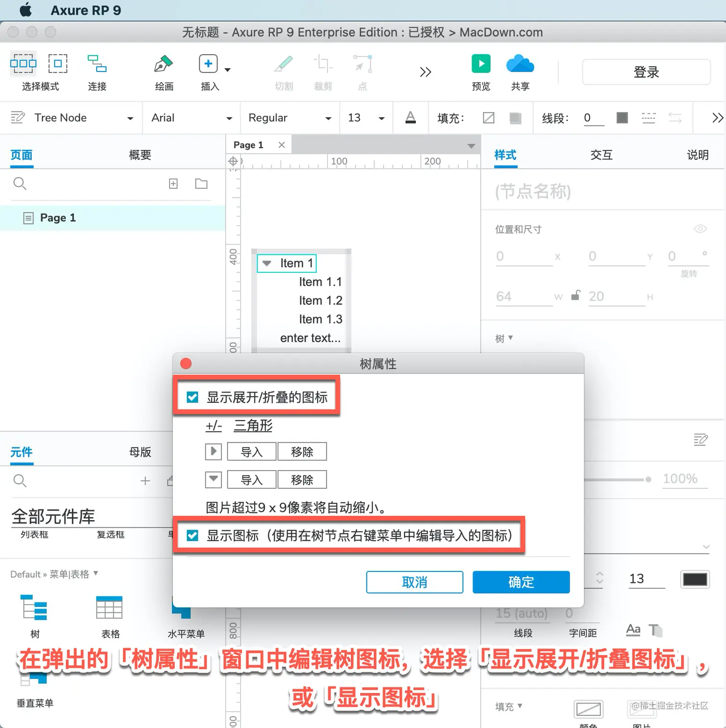Viewport: 726px width, 728px height.
Task: Open the text color swatch beside 13
Action: click(695, 579)
